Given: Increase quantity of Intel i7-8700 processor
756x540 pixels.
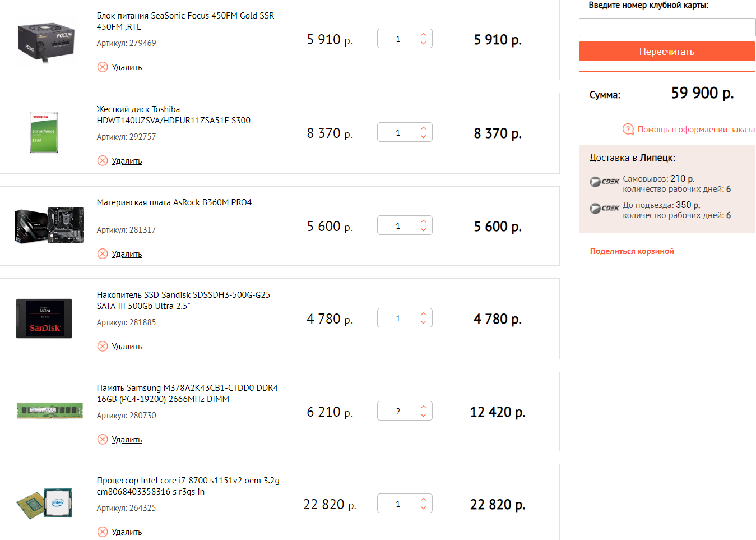Looking at the screenshot, I should tap(424, 499).
